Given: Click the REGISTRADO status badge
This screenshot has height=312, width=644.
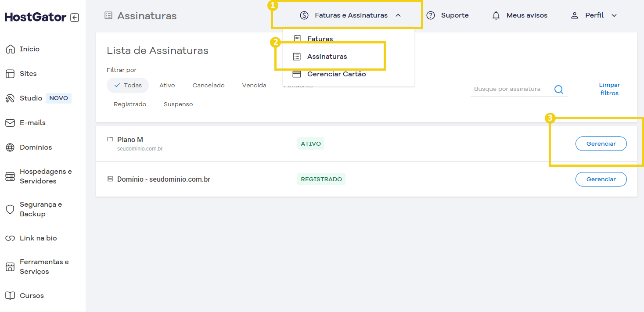Looking at the screenshot, I should (321, 179).
